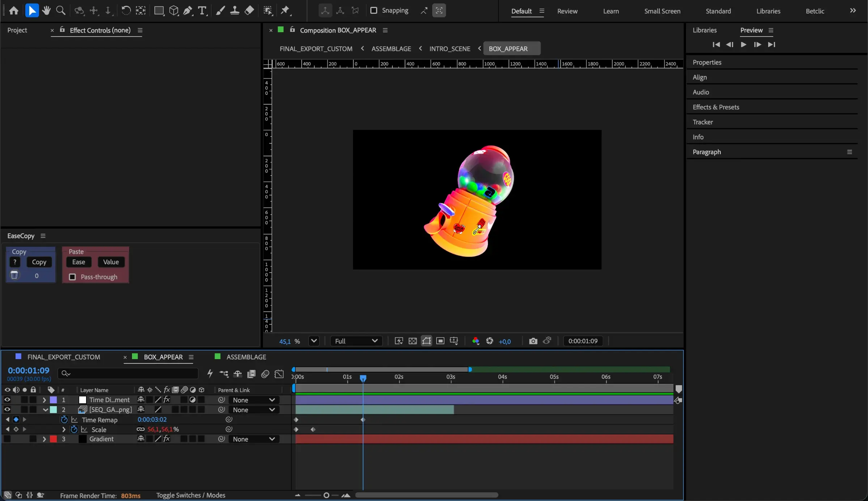Click the red Gradient layer label color
This screenshot has height=501, width=868.
(54, 439)
